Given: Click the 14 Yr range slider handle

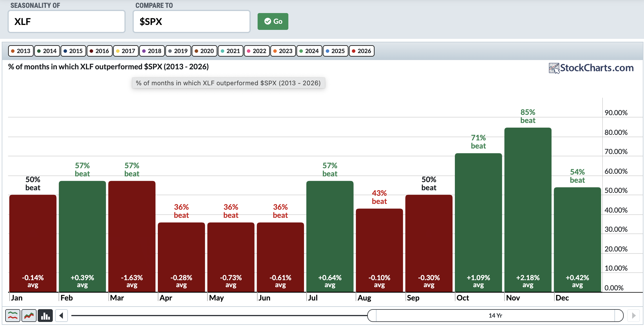Looking at the screenshot, I should 495,316.
